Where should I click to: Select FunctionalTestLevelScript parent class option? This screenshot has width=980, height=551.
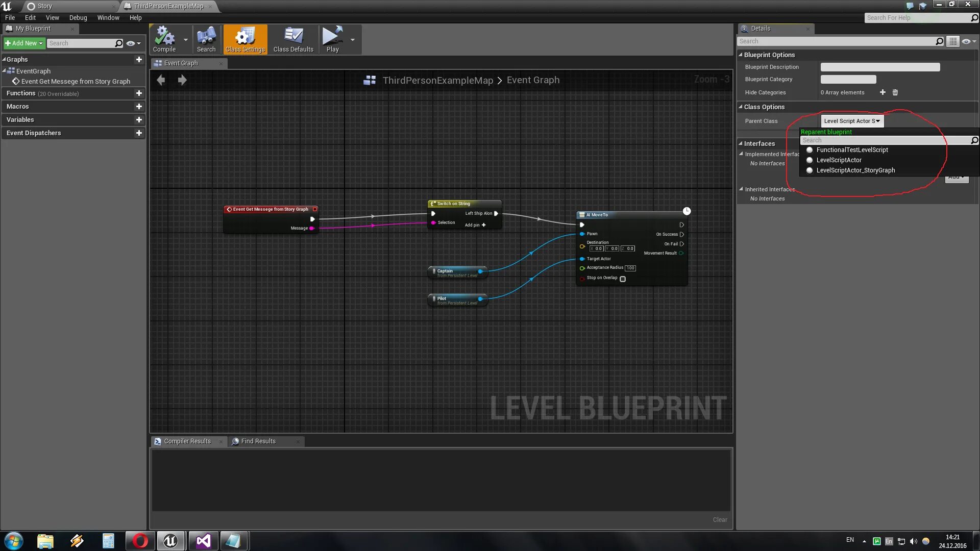pos(852,150)
